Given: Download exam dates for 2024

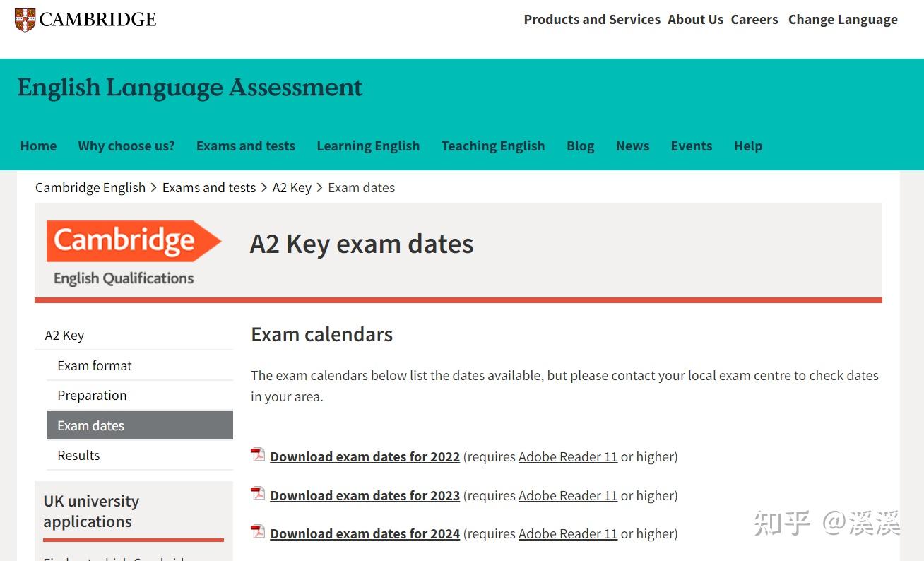Looking at the screenshot, I should coord(365,534).
